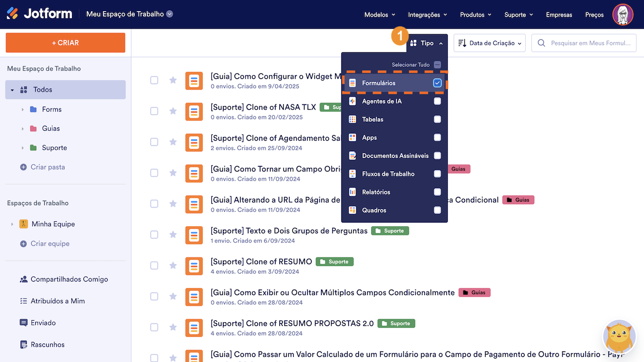Click the Jotform logo
The width and height of the screenshot is (644, 362).
coord(39,14)
